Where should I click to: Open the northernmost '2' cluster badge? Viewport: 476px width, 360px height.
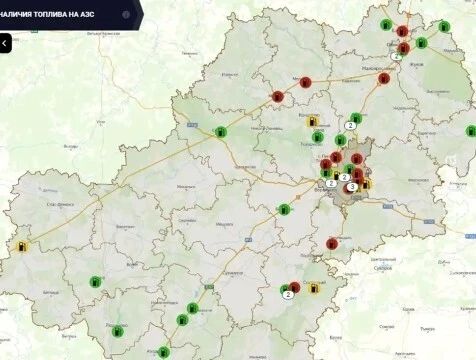click(x=396, y=56)
